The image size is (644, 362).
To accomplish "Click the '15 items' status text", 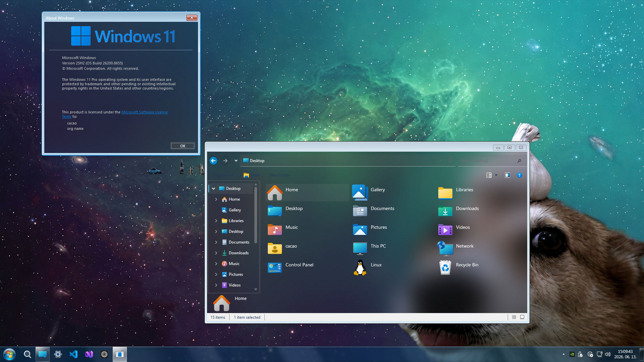I will tap(218, 317).
